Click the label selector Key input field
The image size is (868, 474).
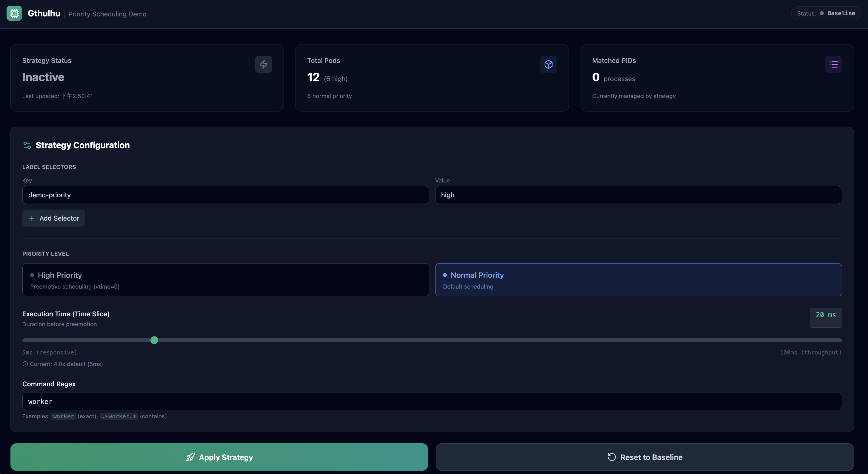click(x=225, y=195)
